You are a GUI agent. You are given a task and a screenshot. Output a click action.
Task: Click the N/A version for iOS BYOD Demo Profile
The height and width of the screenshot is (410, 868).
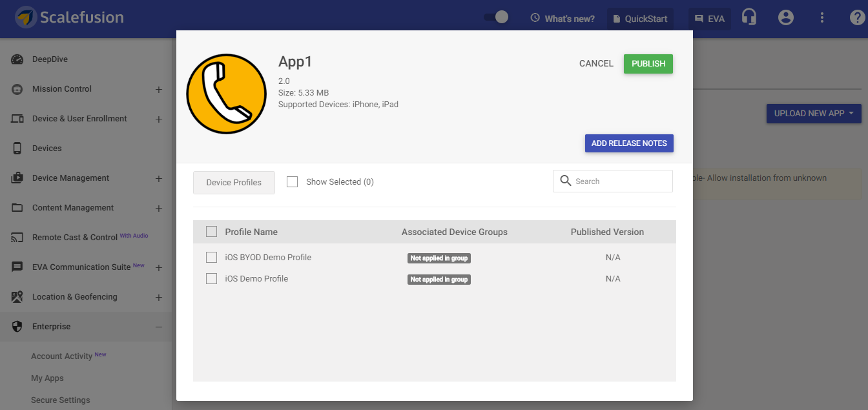(613, 258)
